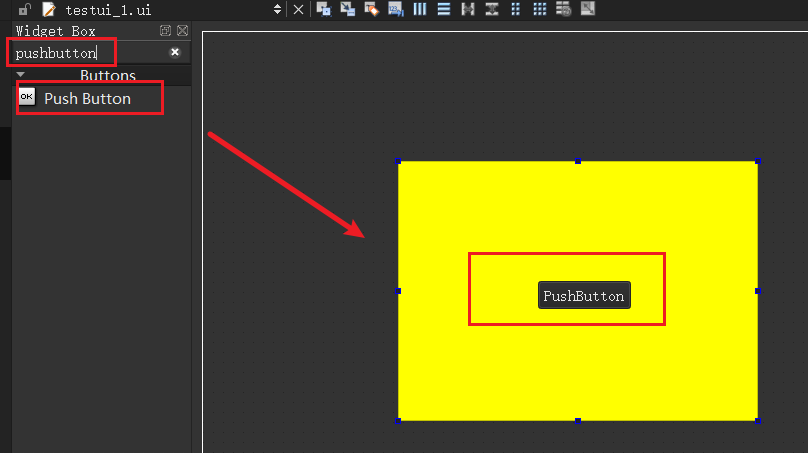Click Break Layout icon
Screen dimensions: 808x453
(564, 9)
